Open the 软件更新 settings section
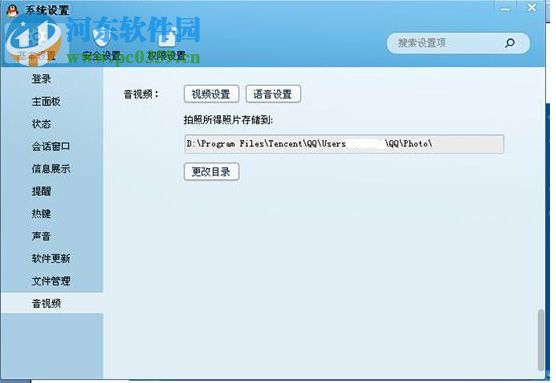This screenshot has height=383, width=556. tap(51, 259)
